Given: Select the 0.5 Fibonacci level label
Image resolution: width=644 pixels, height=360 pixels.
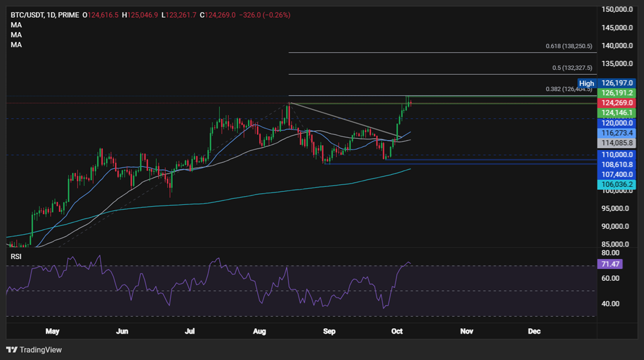Looking at the screenshot, I should coord(571,68).
